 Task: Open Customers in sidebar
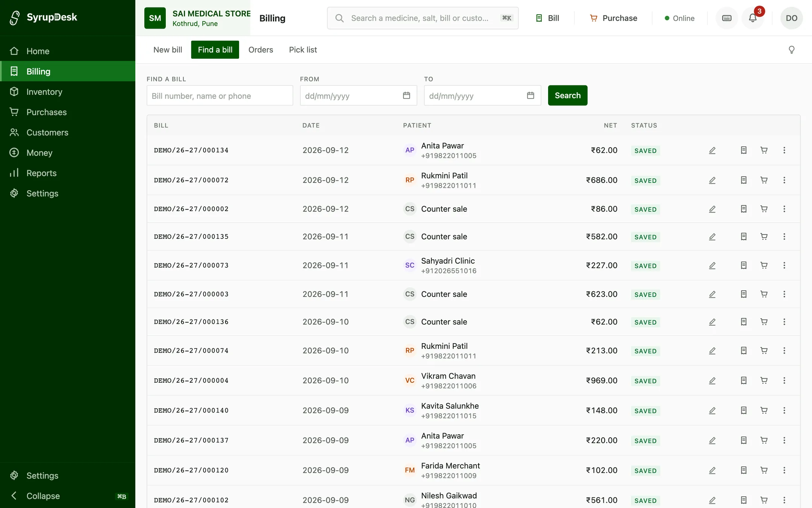(68, 132)
